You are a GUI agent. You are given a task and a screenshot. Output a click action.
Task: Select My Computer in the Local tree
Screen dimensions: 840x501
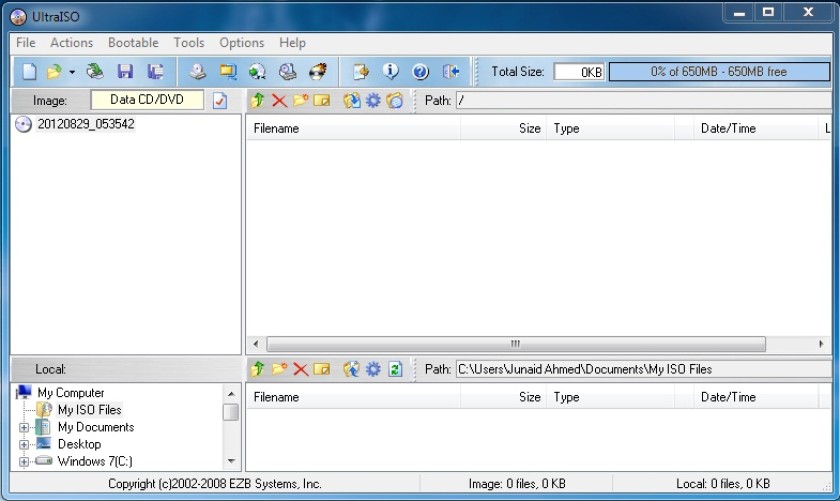click(x=71, y=393)
